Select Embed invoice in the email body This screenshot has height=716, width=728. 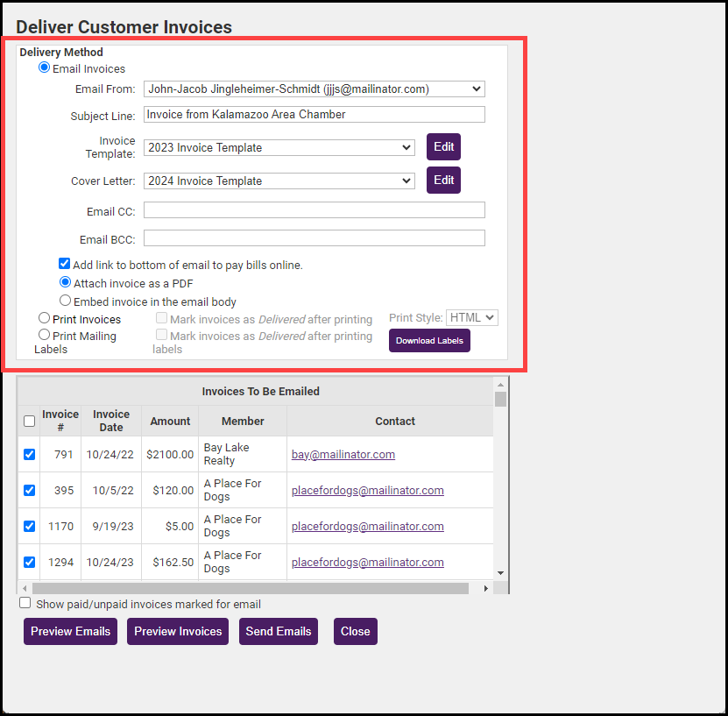(65, 301)
